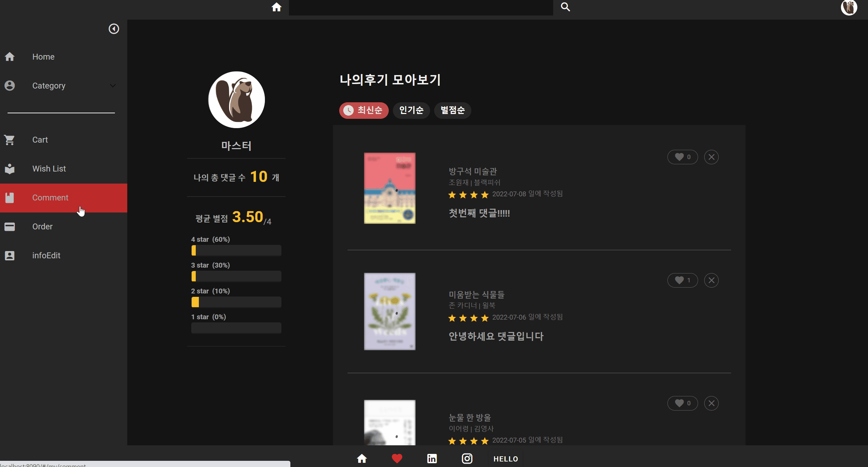Open the beaver profile avatar in top right

[x=849, y=7]
